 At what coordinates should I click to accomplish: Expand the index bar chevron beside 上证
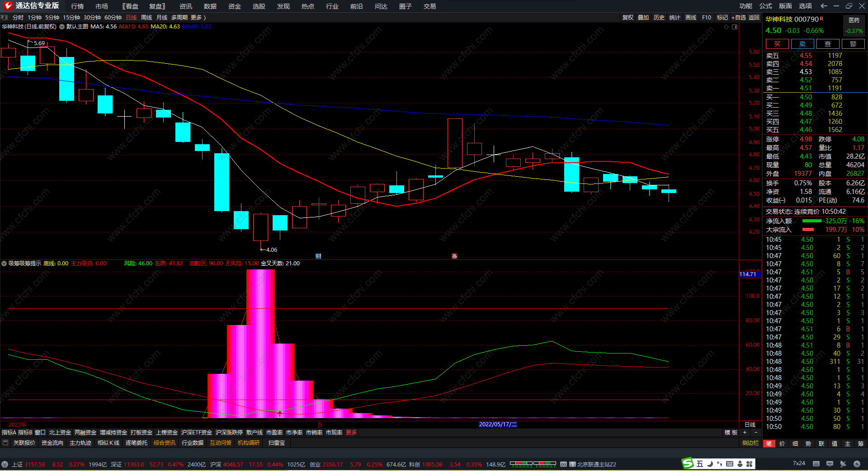[5, 464]
